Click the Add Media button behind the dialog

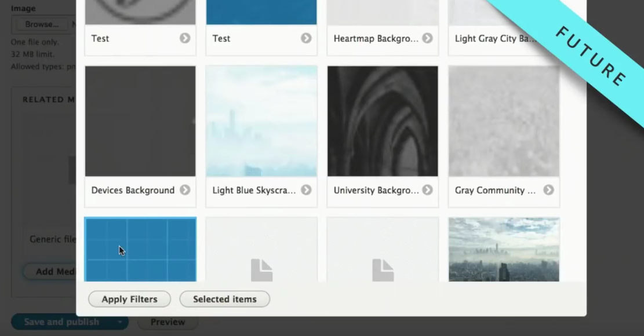click(50, 272)
